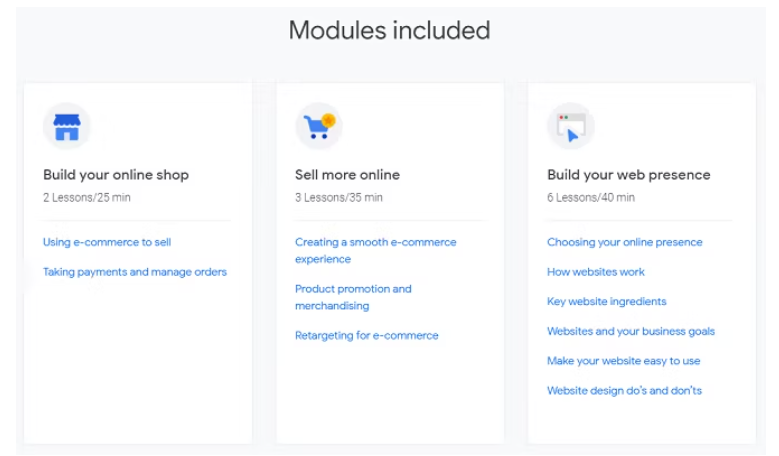Screen dimensions: 779x456
Task: Select the 'Build your web presence' module title
Action: (x=628, y=175)
